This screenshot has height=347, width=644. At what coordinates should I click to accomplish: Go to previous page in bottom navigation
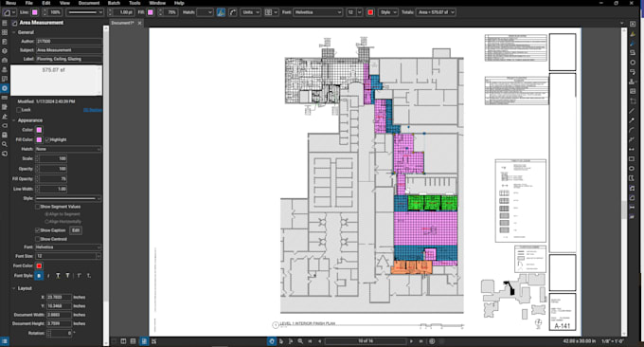319,341
